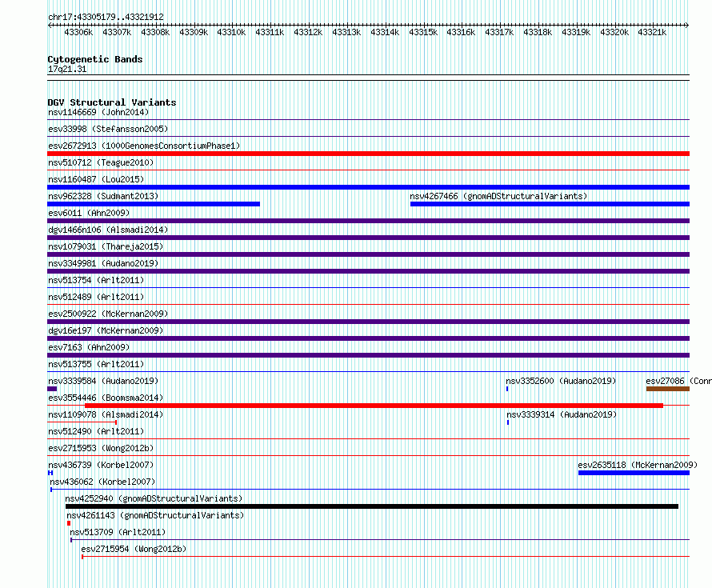
Task: Select the 'nsv513709 (Arlt2011)' label
Action: click(118, 532)
